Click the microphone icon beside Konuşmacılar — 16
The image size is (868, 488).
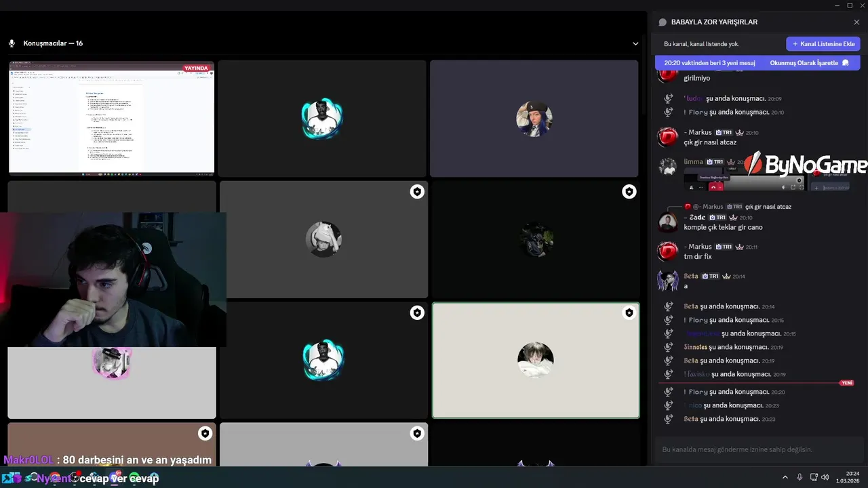tap(12, 43)
